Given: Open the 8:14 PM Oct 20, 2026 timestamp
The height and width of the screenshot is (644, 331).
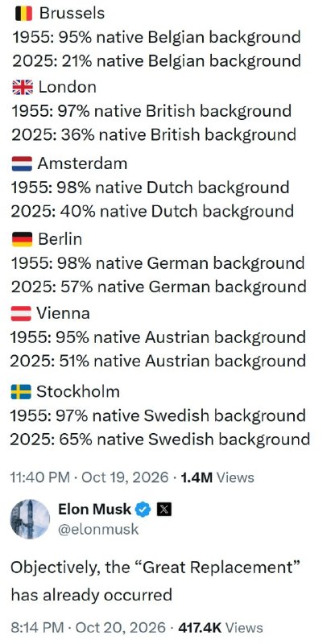Looking at the screenshot, I should [89, 628].
